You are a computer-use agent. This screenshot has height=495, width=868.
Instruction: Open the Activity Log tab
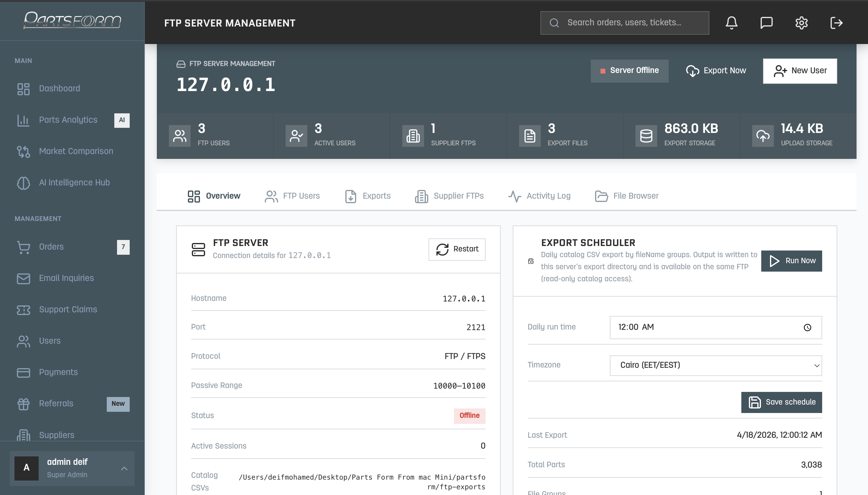pos(540,196)
